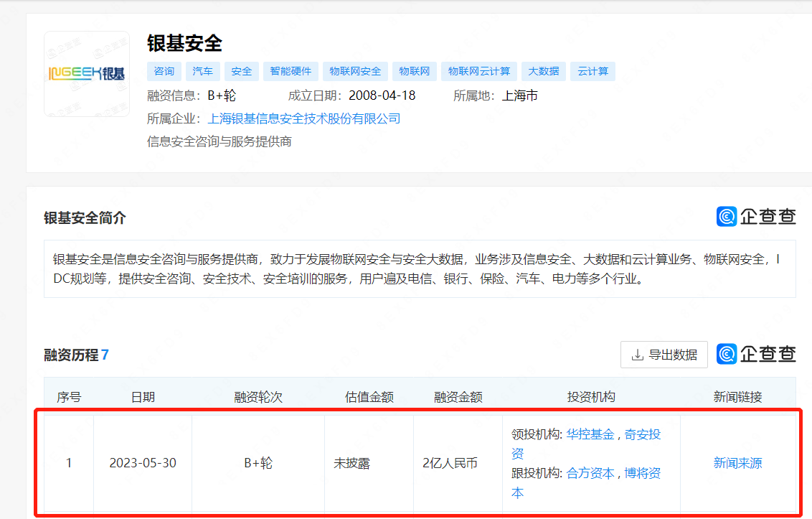The image size is (812, 519).
Task: Select the 咨询 tag
Action: (164, 72)
